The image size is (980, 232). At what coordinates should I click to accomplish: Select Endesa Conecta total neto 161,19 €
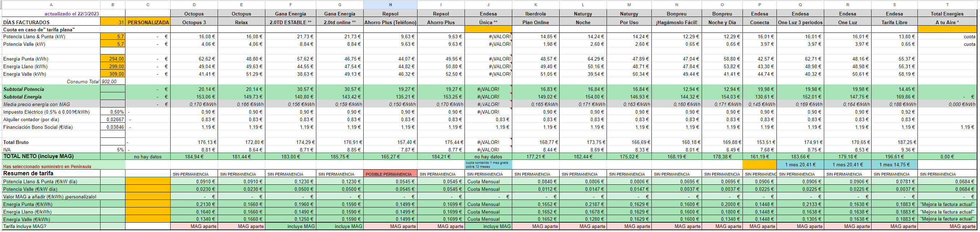(760, 157)
